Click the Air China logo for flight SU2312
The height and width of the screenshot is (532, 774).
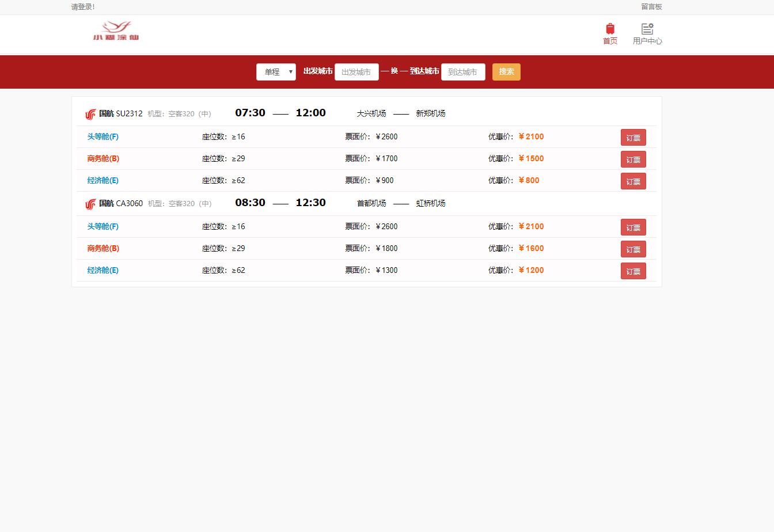click(90, 114)
